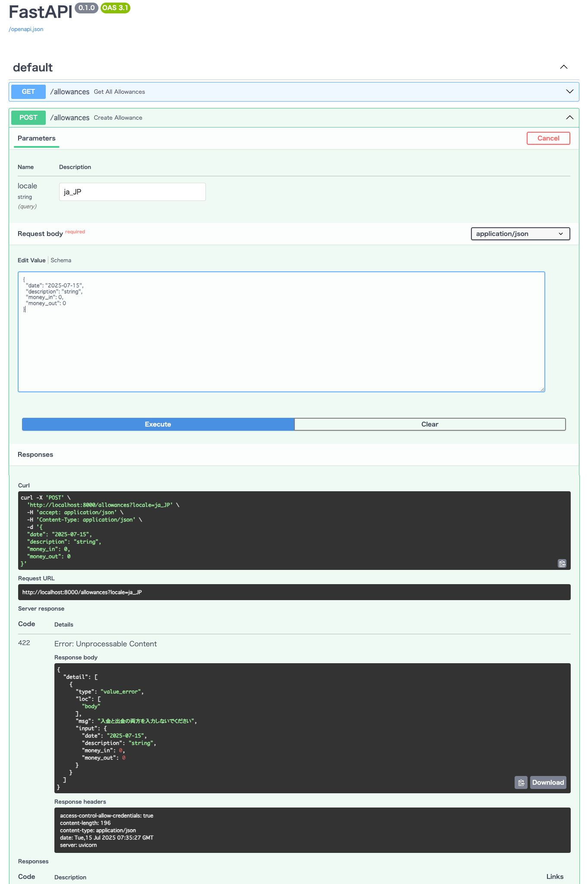This screenshot has width=588, height=884.
Task: Open the /openapi.json link
Action: [26, 29]
